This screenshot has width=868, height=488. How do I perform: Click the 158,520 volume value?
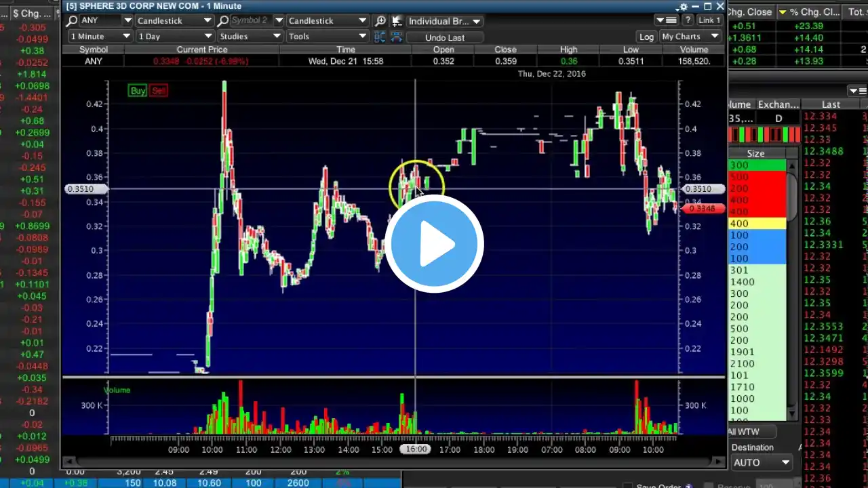point(694,61)
